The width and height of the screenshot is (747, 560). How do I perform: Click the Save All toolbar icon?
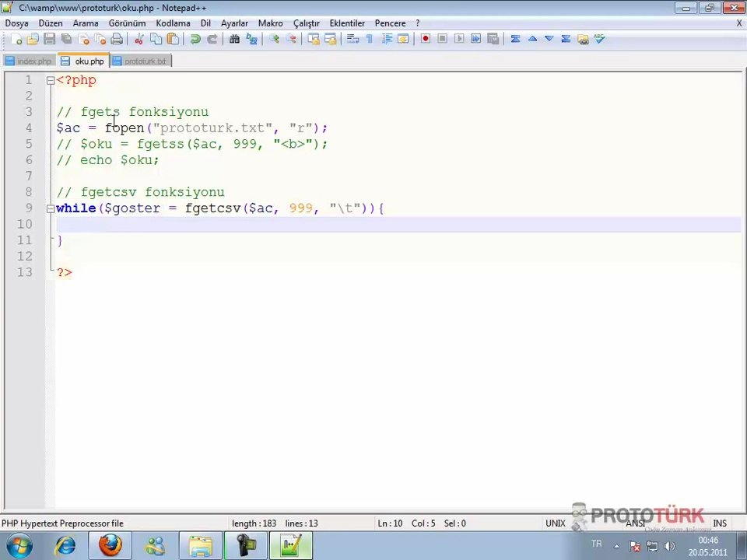coord(66,40)
